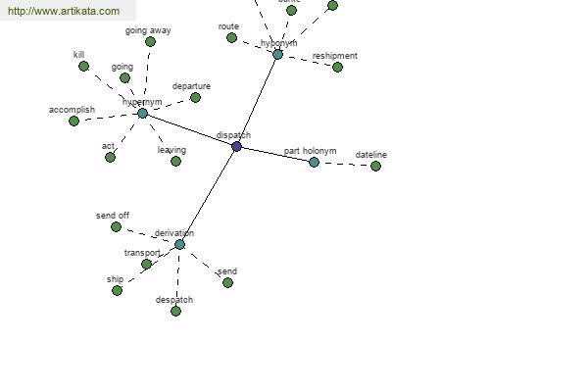Select the leaving word node
Viewport: 588px width, 392px height.
coord(175,161)
